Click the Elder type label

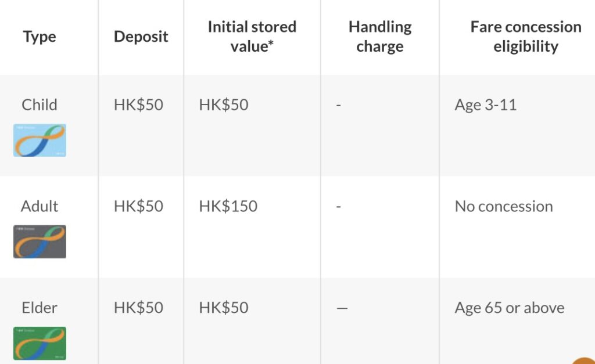pos(40,308)
